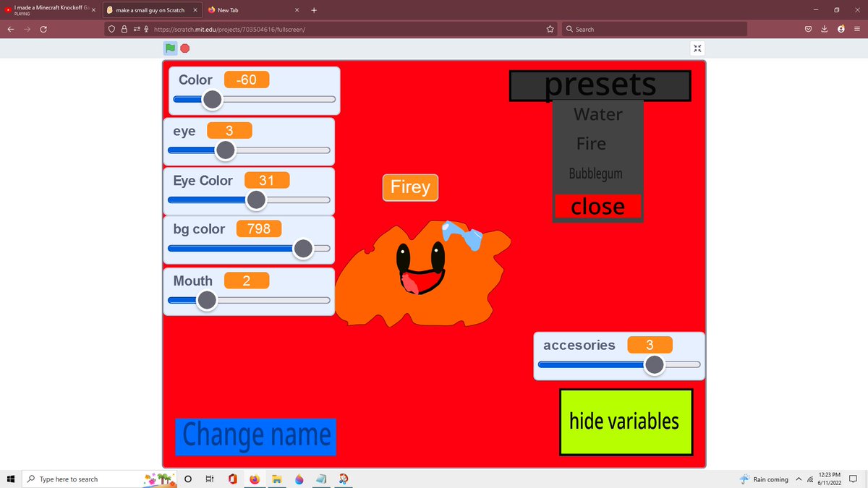Click the Color slider handle
The width and height of the screenshot is (868, 488).
coord(212,99)
